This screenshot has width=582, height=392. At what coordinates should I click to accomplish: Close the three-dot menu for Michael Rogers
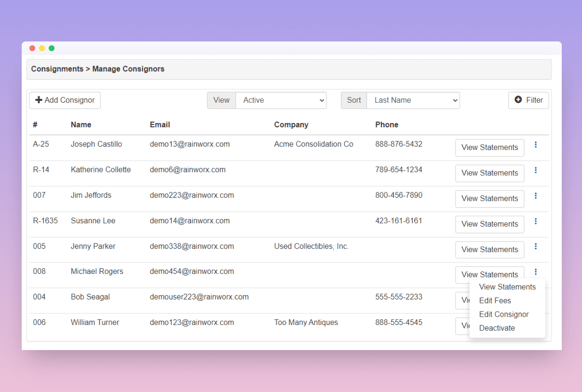[536, 272]
